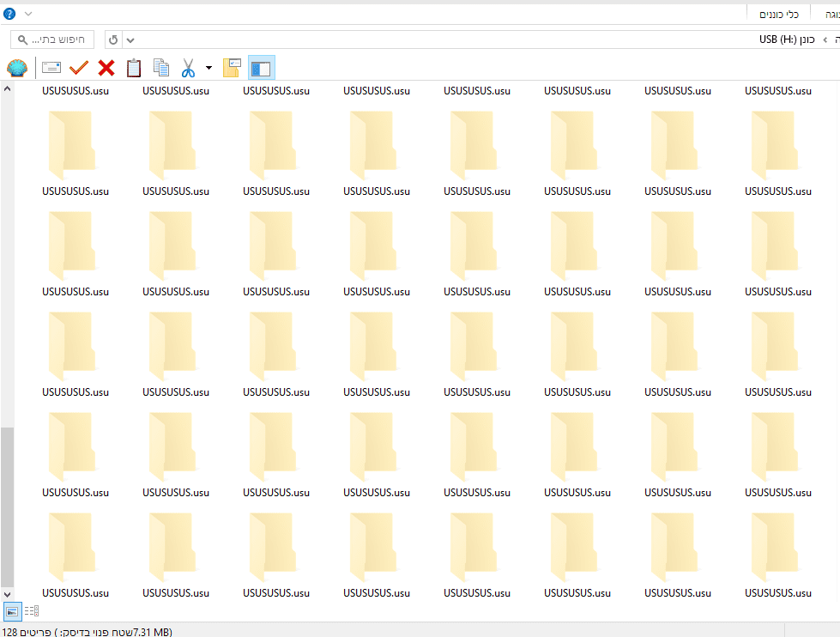Copy using the two-pages toolbar icon
840x637 pixels.
tap(160, 68)
